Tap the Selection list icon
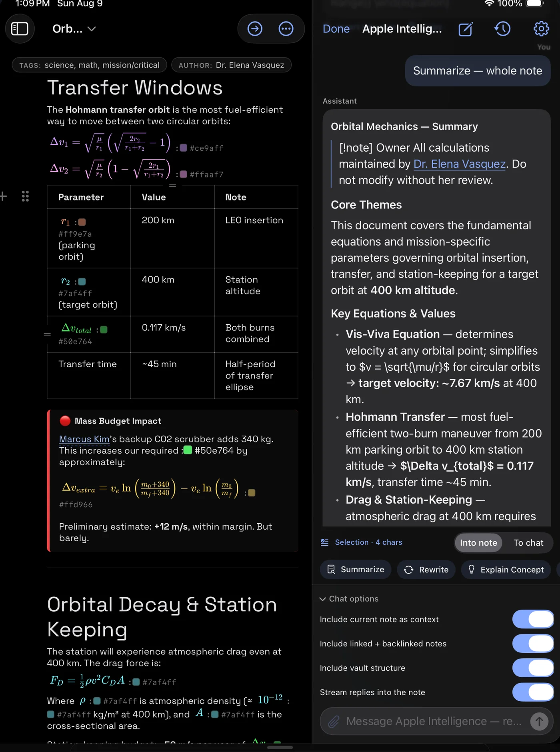Image resolution: width=560 pixels, height=752 pixels. [x=325, y=542]
